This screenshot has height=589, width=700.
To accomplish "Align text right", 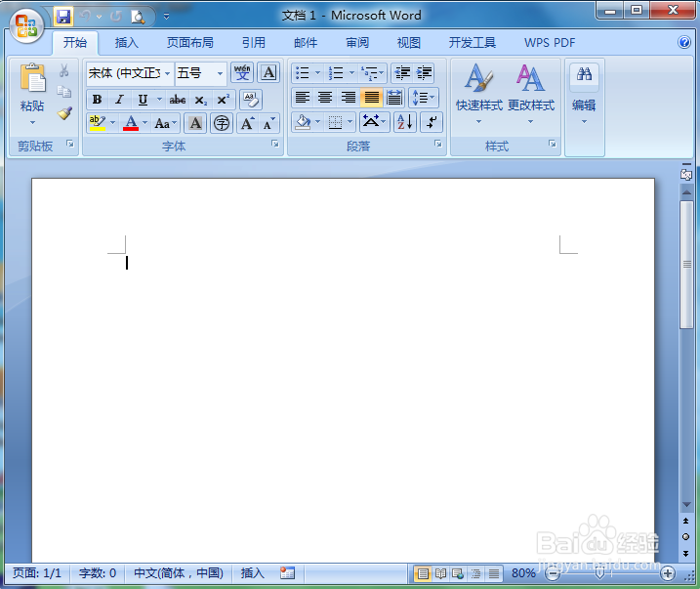I will click(x=349, y=98).
